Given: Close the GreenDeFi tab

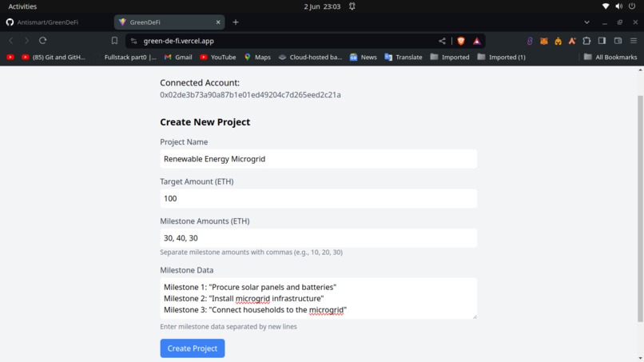Looking at the screenshot, I should 218,22.
